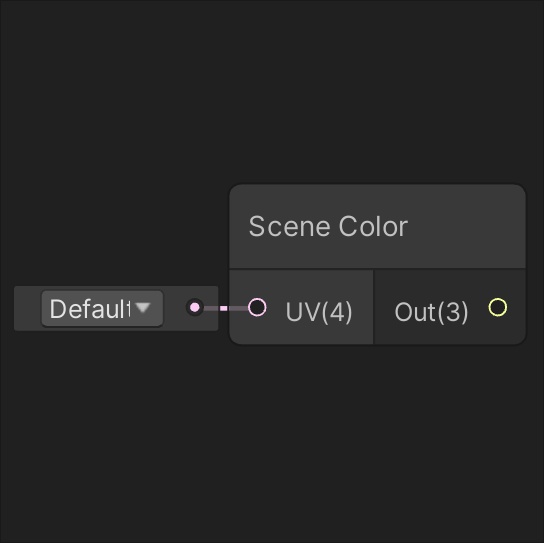The image size is (544, 543).
Task: Click the pink UV(4) input port circle
Action: tap(257, 307)
